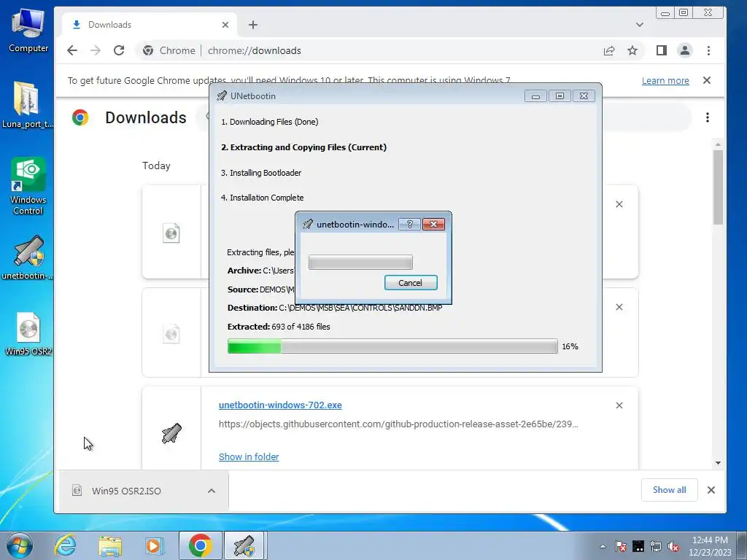This screenshot has width=747, height=560.
Task: Click the small dialog's progress bar
Action: pyautogui.click(x=360, y=262)
